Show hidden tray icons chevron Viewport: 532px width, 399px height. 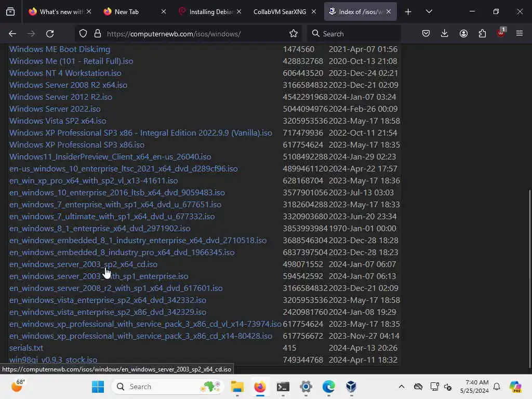(402, 387)
